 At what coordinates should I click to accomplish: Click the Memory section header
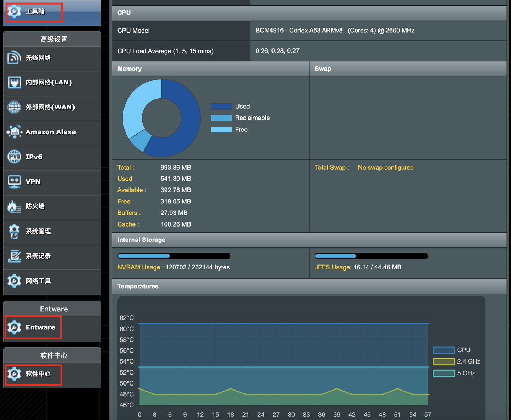click(211, 69)
